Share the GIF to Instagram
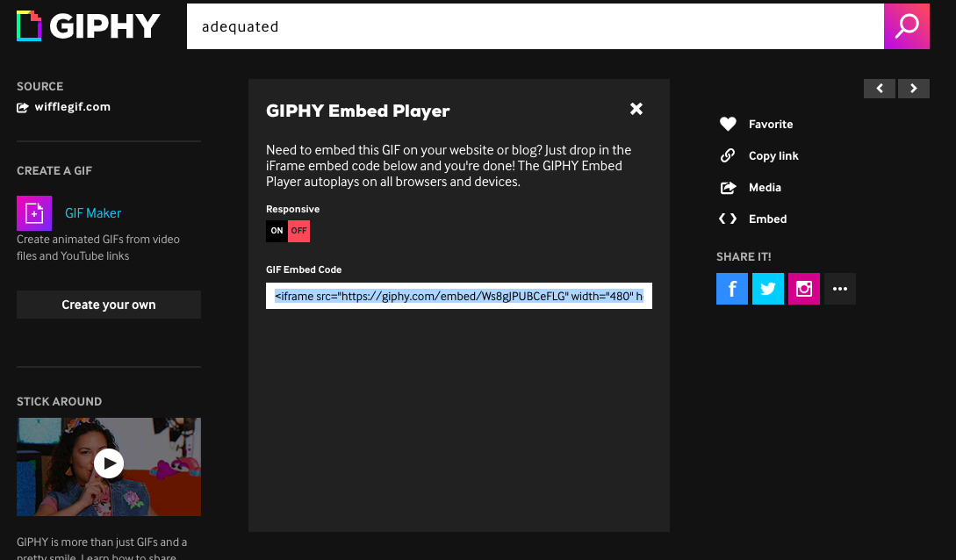The height and width of the screenshot is (560, 956). tap(804, 289)
